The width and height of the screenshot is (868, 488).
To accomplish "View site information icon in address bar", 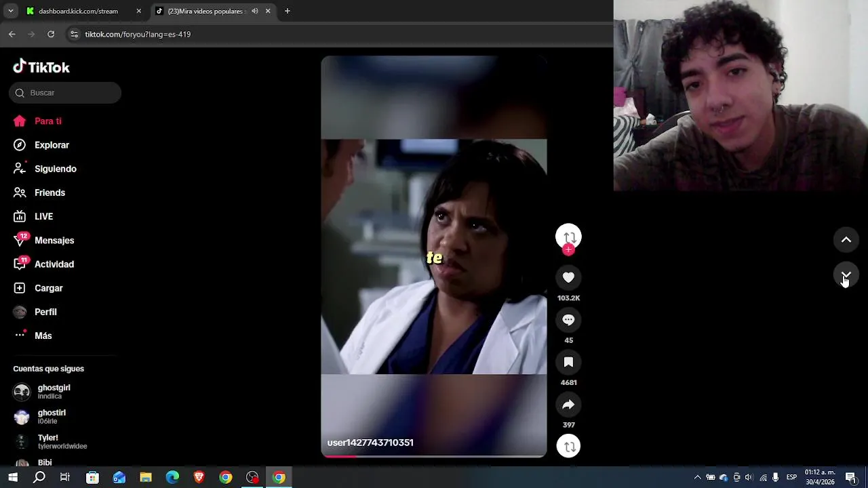I will [x=74, y=34].
